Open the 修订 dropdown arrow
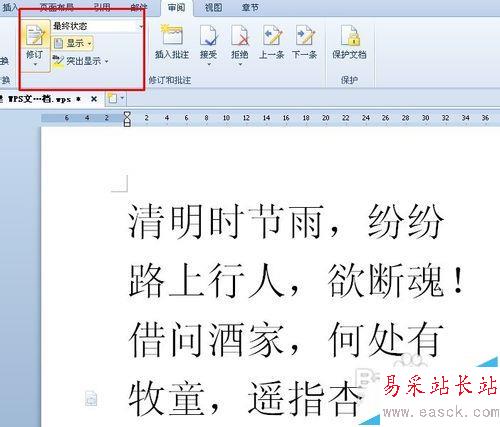This screenshot has height=427, width=500. pos(35,65)
